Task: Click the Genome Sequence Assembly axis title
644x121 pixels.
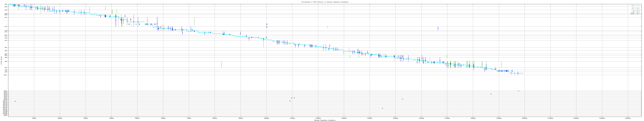Action: [325, 120]
